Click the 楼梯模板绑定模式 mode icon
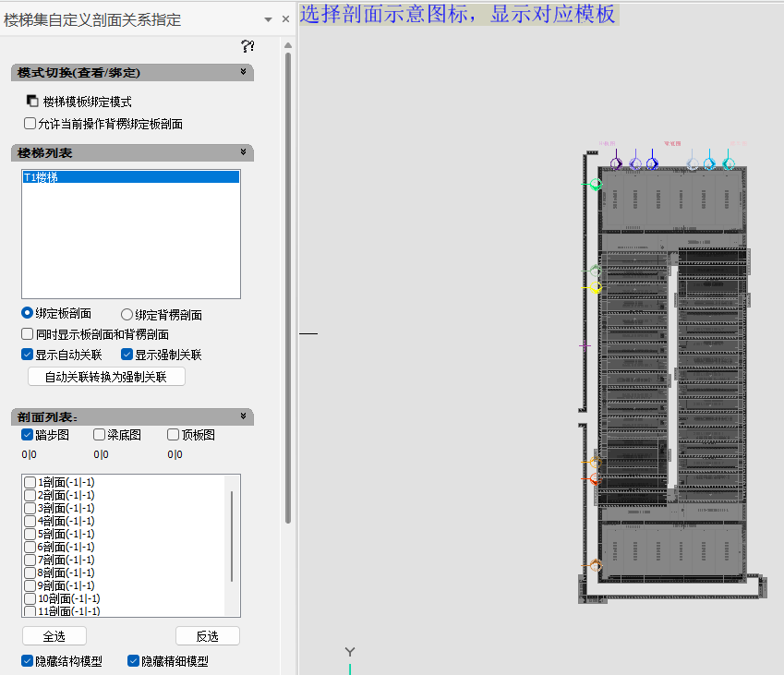This screenshot has height=675, width=784. coord(32,102)
